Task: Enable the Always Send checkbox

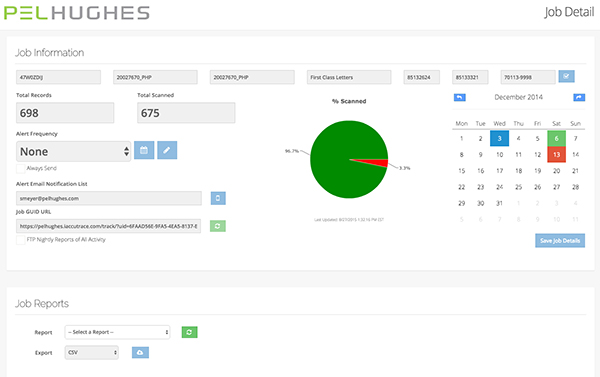Action: (x=21, y=169)
